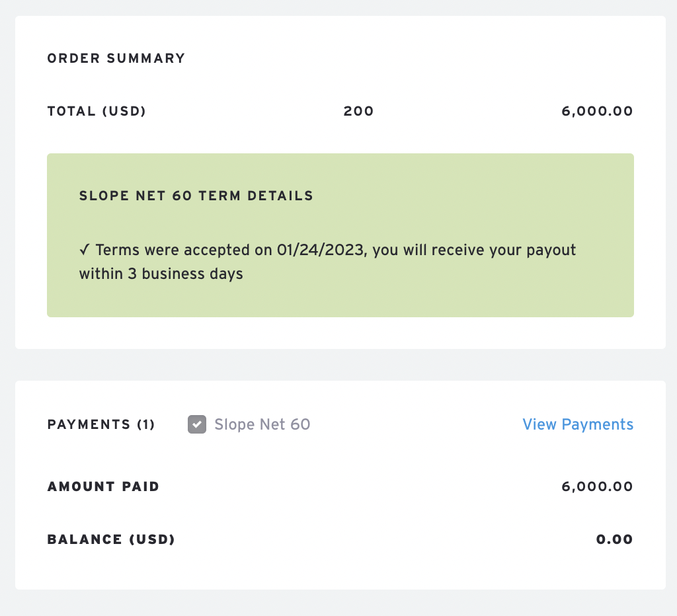Viewport: 677px width, 616px height.
Task: Click the TOTAL (USD) row label
Action: pyautogui.click(x=97, y=111)
